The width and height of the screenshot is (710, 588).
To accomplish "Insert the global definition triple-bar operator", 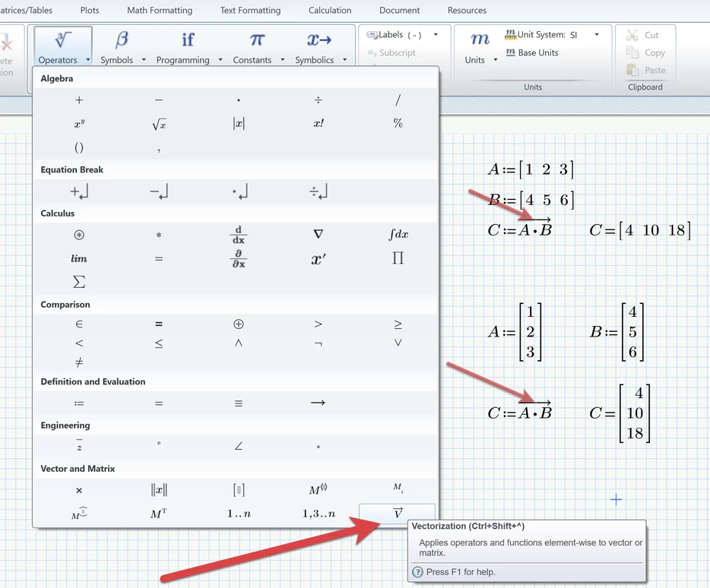I will 239,403.
